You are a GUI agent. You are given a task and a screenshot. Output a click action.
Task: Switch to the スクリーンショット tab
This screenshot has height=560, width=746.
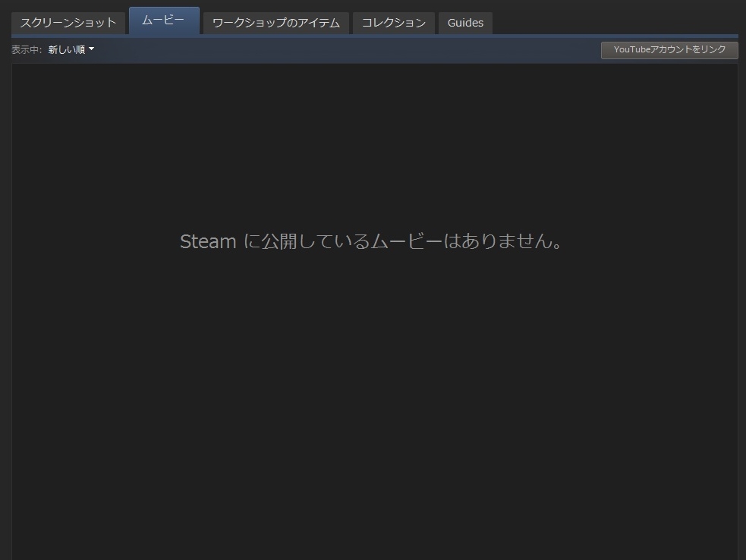point(68,23)
